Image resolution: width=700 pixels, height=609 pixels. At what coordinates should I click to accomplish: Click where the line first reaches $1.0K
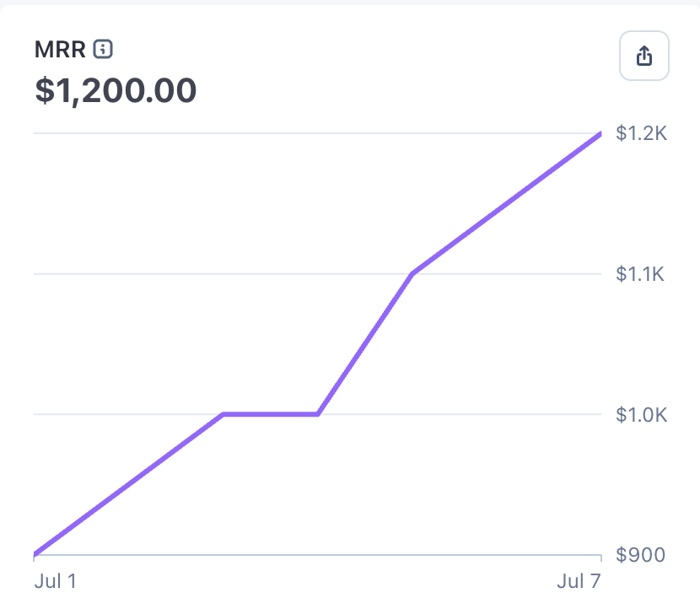point(223,414)
